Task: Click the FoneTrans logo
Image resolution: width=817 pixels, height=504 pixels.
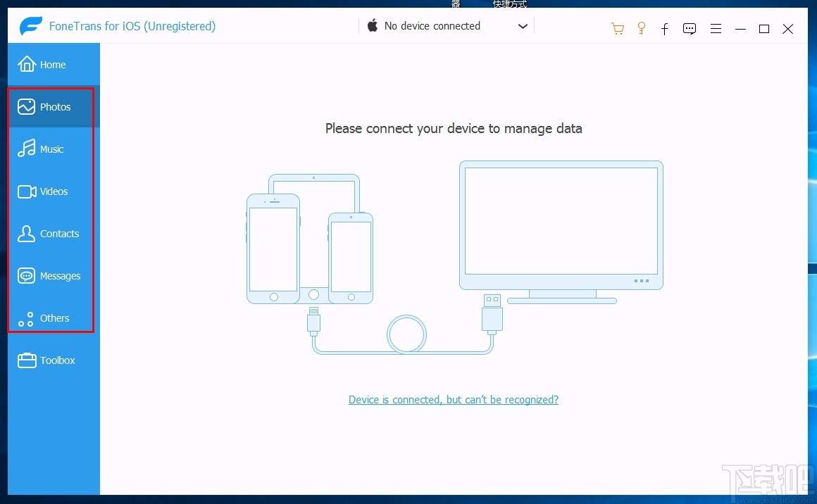Action: pos(28,25)
